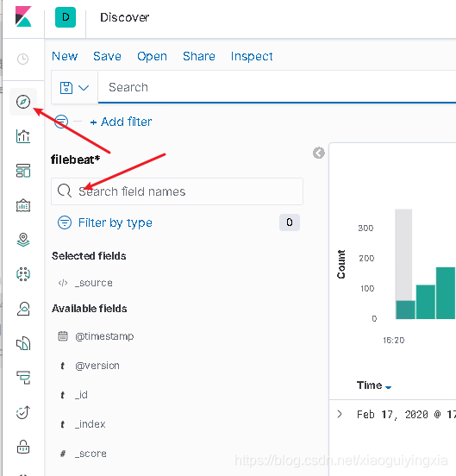Focus the main Search query bar
Viewport: 456px width, 476px height.
(x=277, y=87)
